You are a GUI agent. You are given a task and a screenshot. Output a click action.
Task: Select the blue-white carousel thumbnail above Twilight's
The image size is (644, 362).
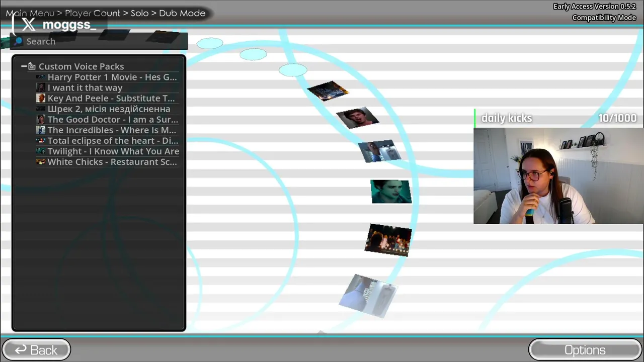380,151
